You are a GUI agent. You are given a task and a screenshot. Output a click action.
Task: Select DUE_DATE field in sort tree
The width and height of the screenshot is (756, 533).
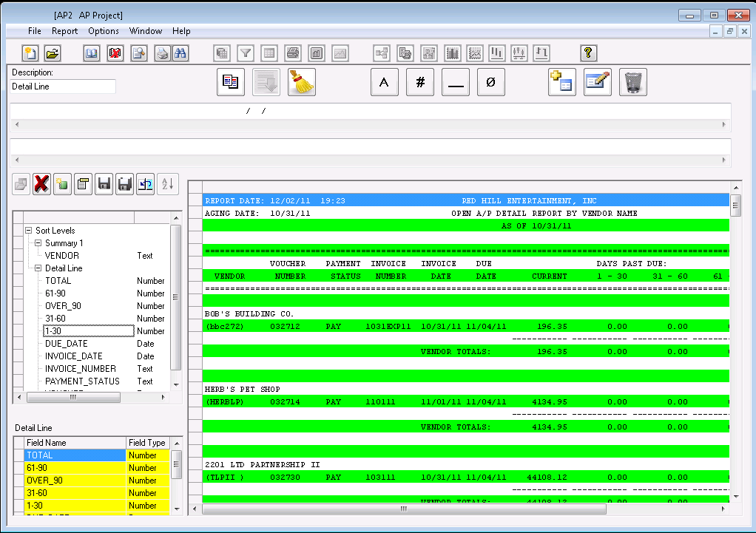point(66,344)
